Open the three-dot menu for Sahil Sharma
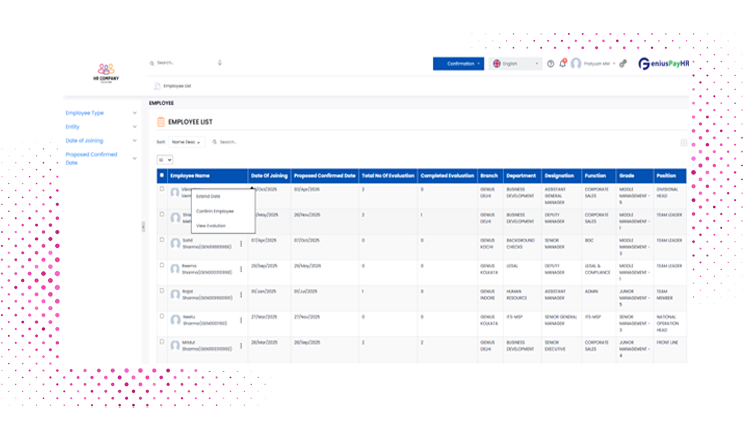The width and height of the screenshot is (745, 425). point(241,245)
